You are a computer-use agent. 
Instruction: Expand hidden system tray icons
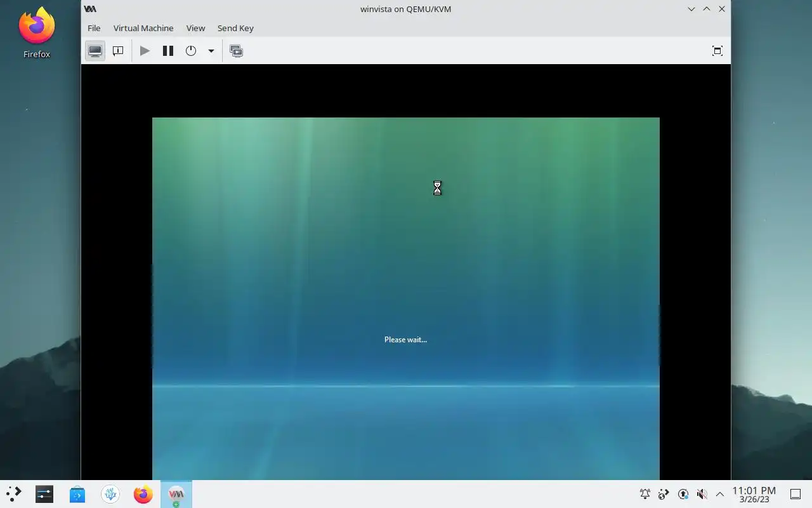tap(720, 494)
